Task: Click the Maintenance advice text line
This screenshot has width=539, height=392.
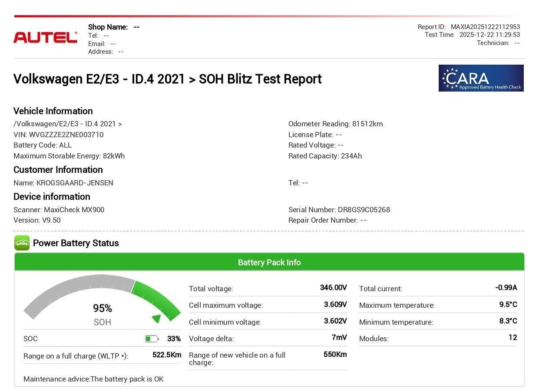Action: click(x=93, y=379)
